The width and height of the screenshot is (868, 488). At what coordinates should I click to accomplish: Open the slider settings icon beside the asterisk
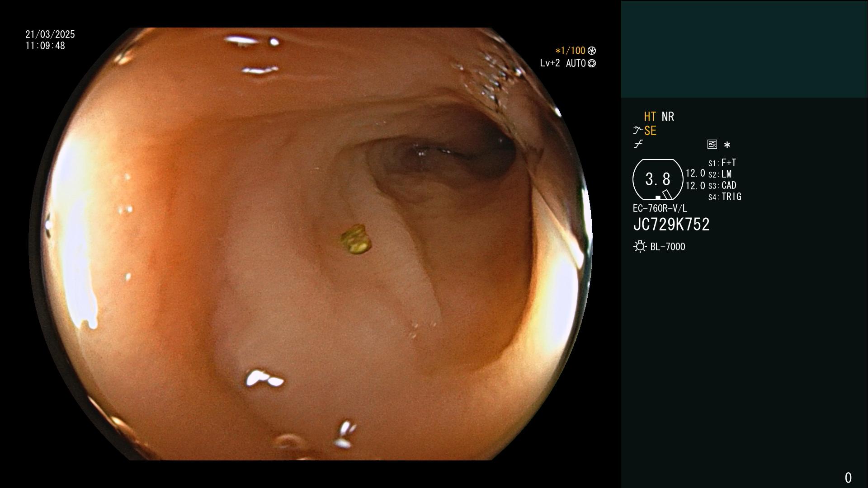click(712, 145)
